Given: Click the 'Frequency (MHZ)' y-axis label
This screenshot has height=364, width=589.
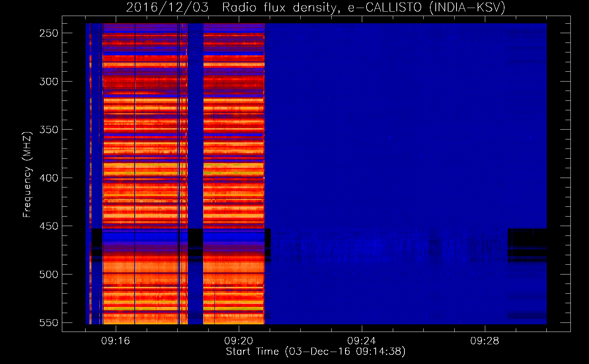Looking at the screenshot, I should point(27,174).
